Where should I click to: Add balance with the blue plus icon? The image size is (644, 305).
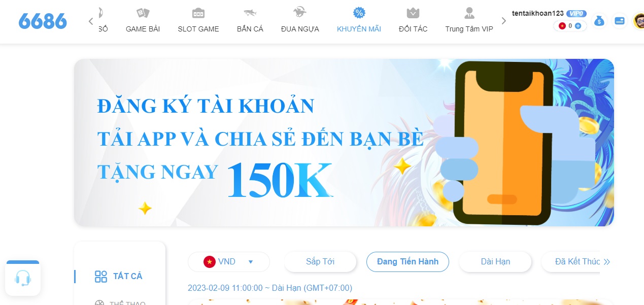pos(578,26)
